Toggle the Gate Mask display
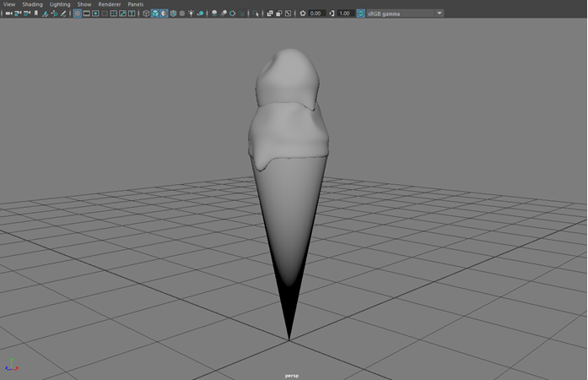The height and width of the screenshot is (380, 588). tap(105, 14)
